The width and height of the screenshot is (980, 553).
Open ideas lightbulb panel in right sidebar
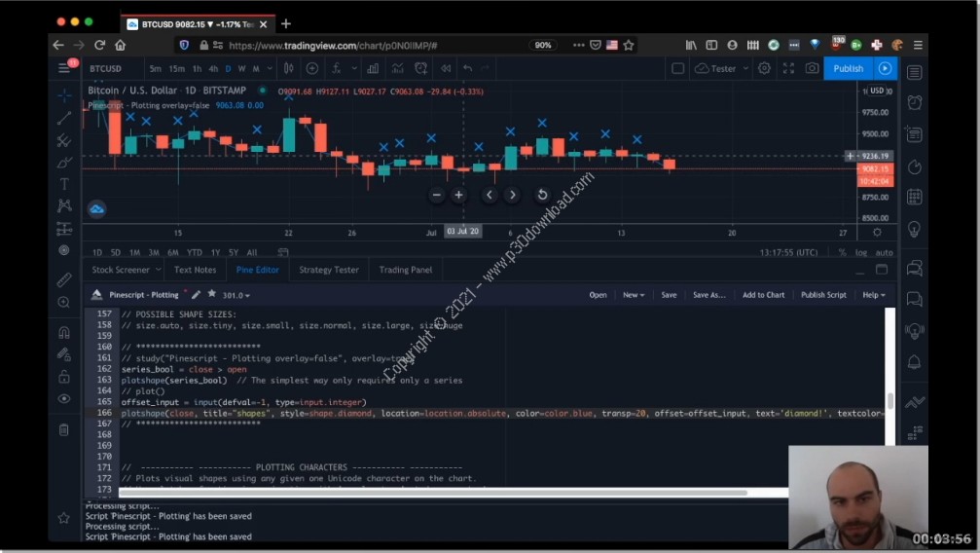click(915, 230)
